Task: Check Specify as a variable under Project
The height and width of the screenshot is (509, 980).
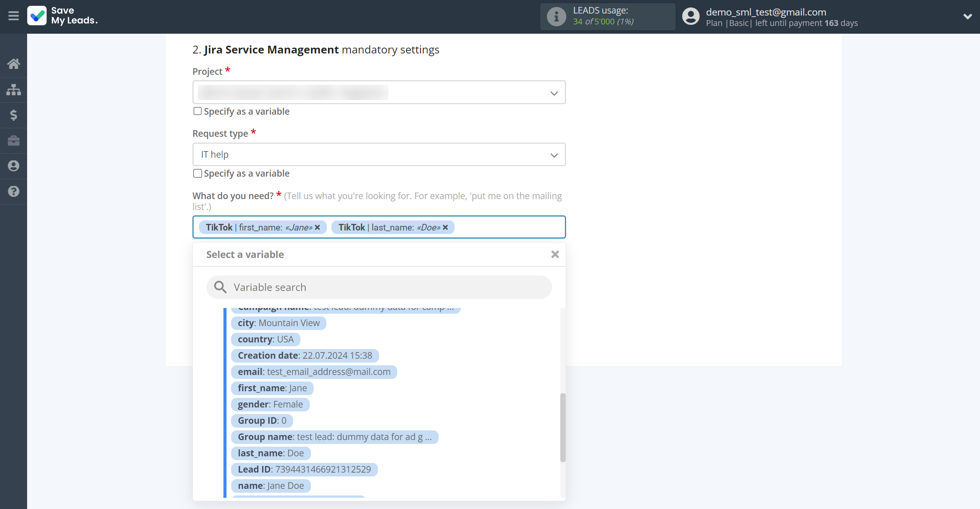Action: click(x=197, y=111)
